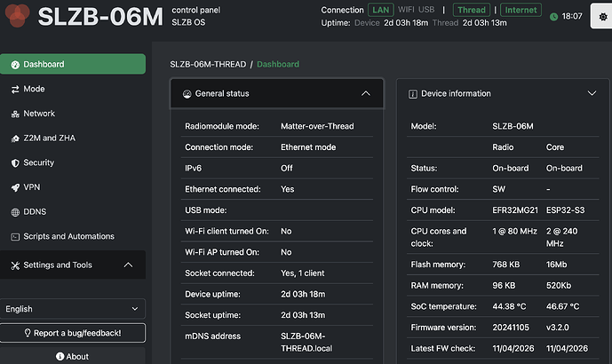Click the Settings and Tools wrench icon
The width and height of the screenshot is (612, 364).
point(15,265)
